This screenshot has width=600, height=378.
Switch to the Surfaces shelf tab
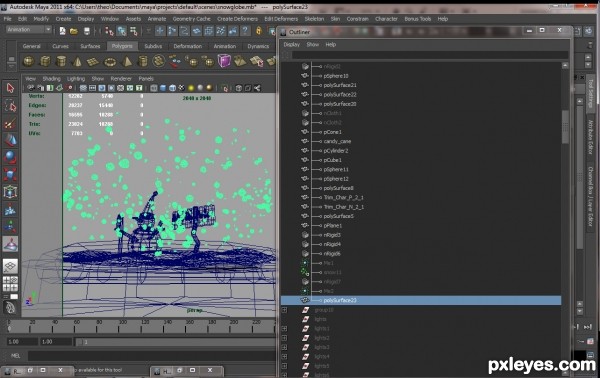coord(90,46)
